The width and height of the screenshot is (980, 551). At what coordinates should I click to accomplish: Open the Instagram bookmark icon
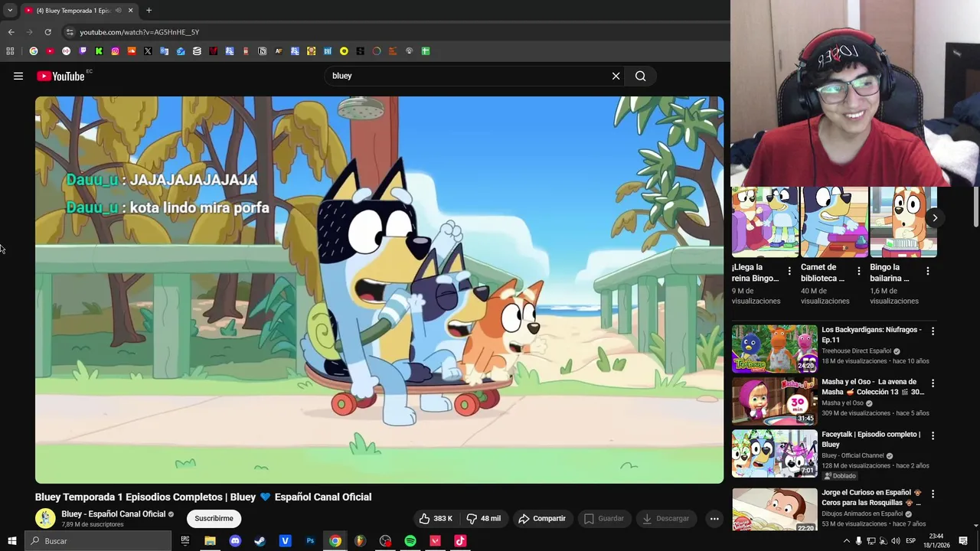(115, 51)
